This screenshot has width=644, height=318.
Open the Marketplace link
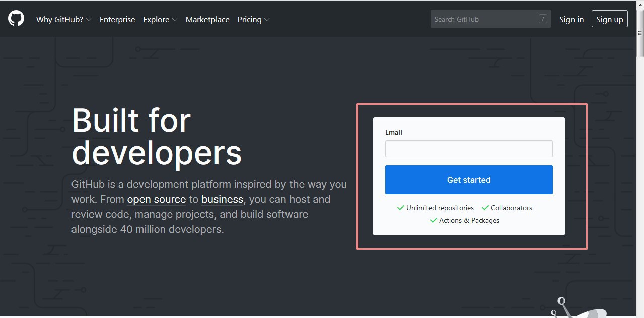pyautogui.click(x=207, y=19)
